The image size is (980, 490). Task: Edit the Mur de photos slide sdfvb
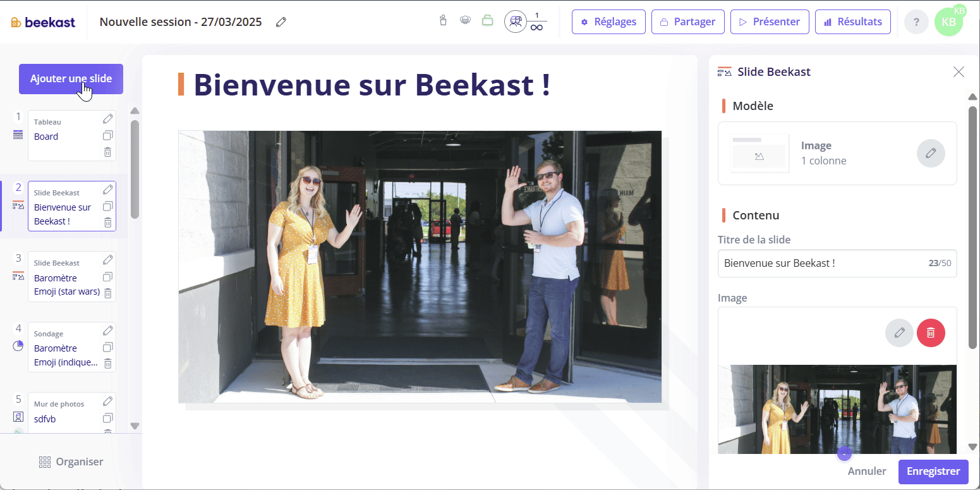pos(108,401)
